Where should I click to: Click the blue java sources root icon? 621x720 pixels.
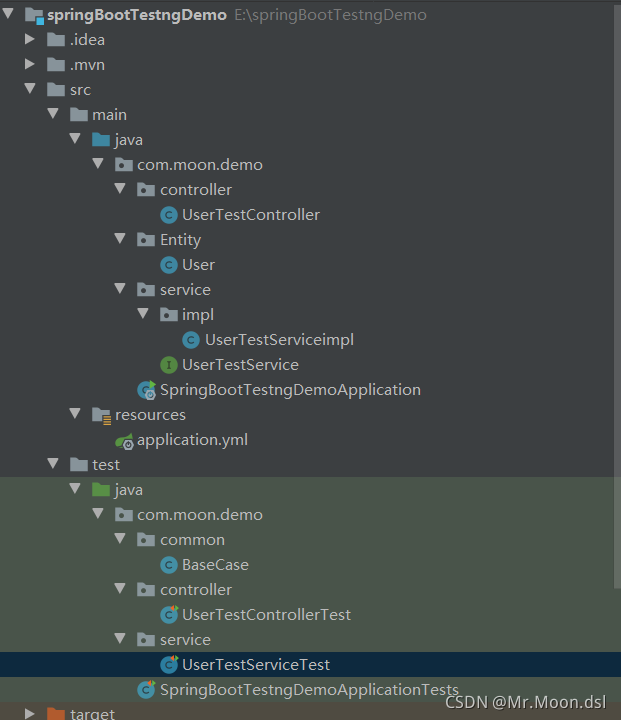point(101,139)
